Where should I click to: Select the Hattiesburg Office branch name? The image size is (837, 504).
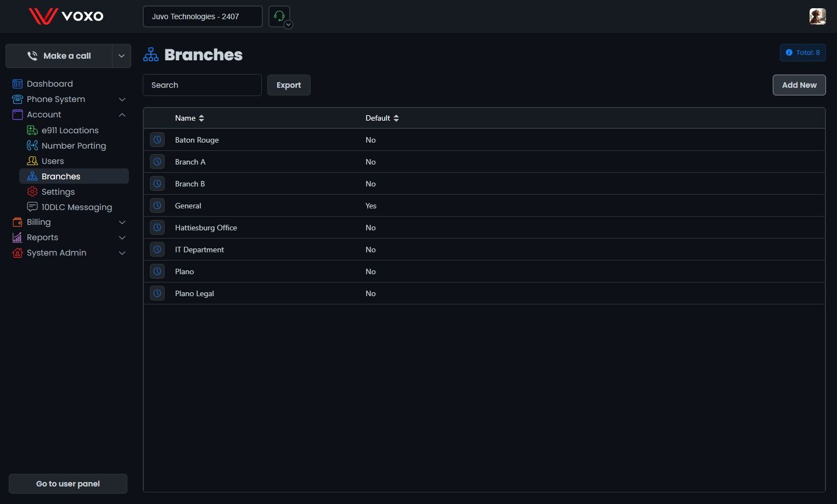click(x=206, y=228)
